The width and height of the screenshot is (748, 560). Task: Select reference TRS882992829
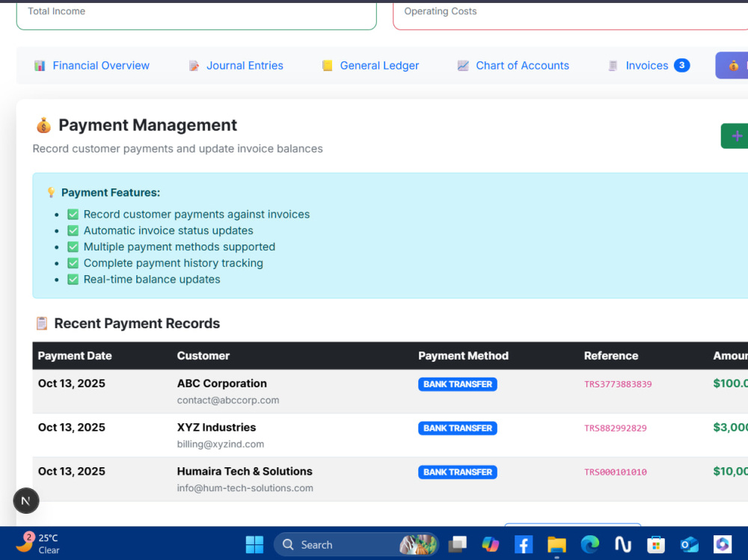[616, 428]
